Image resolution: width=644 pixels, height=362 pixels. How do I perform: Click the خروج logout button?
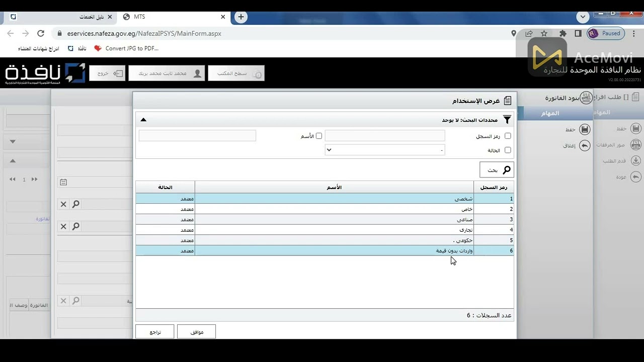pos(107,73)
